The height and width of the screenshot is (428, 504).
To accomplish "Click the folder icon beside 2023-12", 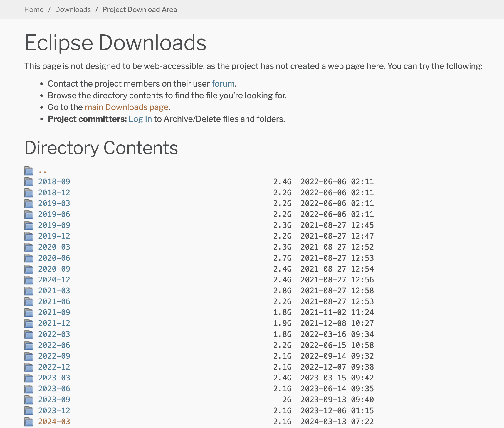I will (x=29, y=411).
